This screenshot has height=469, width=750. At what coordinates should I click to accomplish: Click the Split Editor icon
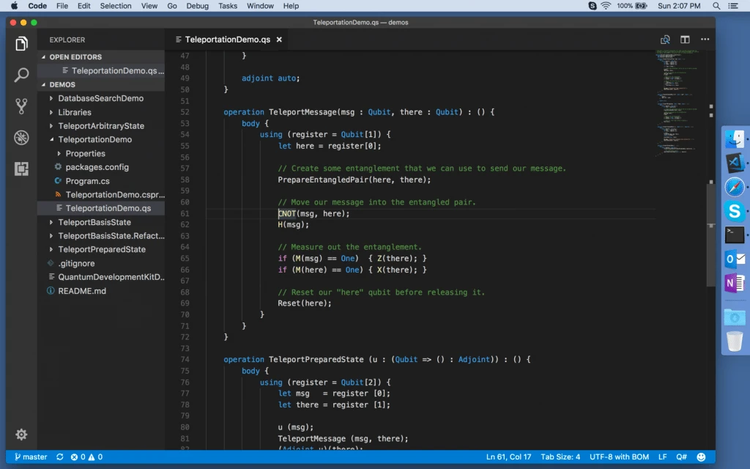pos(685,40)
